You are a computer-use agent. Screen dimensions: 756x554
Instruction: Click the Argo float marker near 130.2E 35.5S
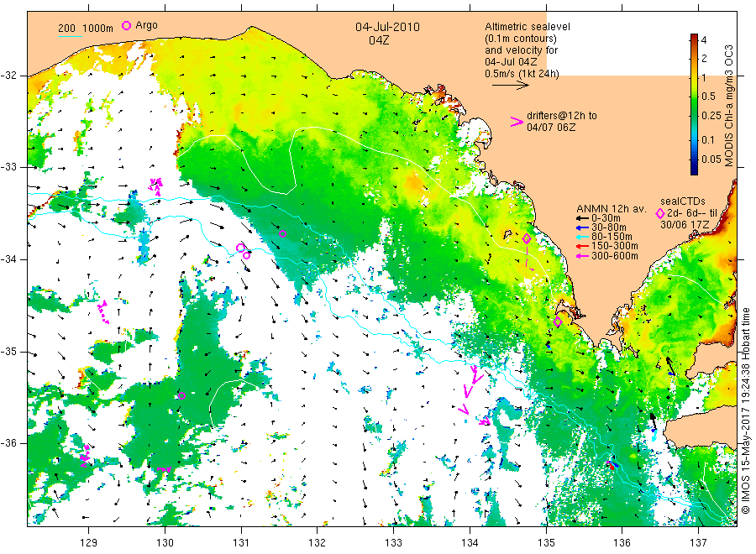[x=181, y=396]
